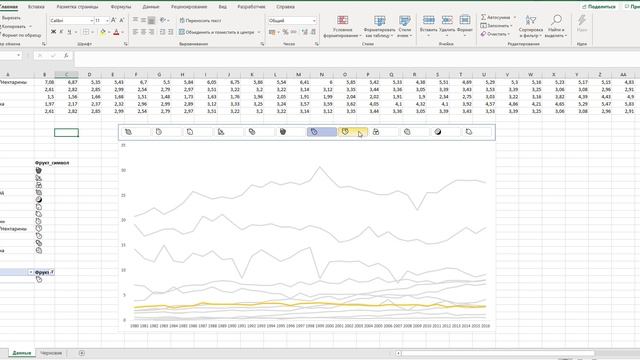
Task: Decrease the cell indent
Action: coord(162,32)
